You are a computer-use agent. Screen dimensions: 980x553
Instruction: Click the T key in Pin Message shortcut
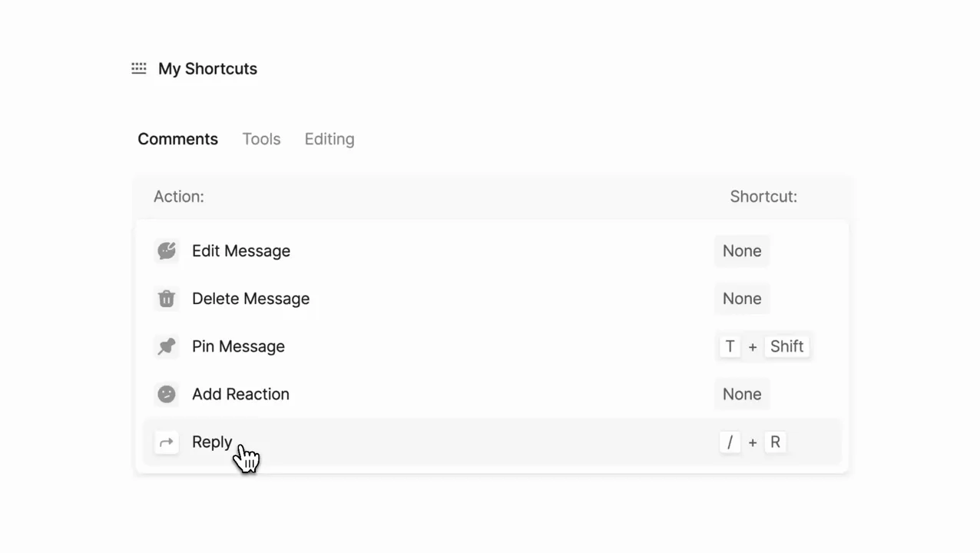730,346
